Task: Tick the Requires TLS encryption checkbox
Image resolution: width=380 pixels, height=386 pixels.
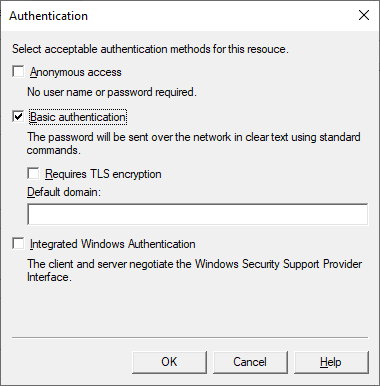Action: 33,173
